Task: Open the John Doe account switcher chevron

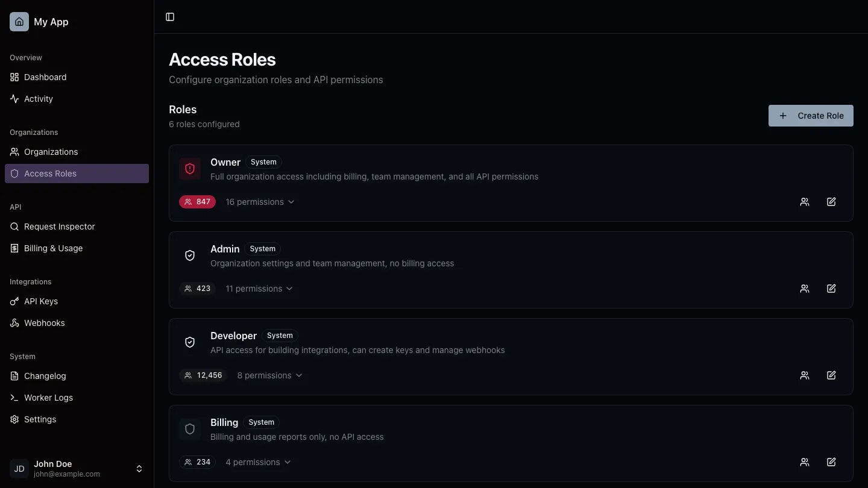Action: point(139,469)
